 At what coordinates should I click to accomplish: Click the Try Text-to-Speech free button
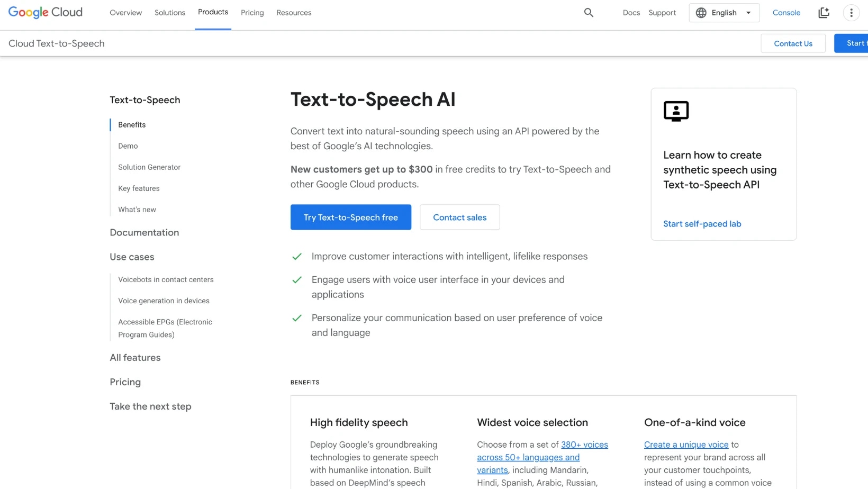(x=351, y=217)
